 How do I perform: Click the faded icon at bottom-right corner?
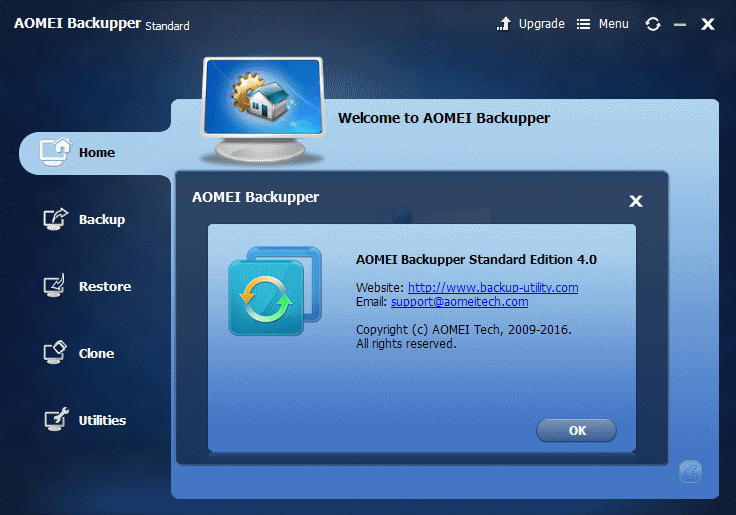click(x=690, y=471)
